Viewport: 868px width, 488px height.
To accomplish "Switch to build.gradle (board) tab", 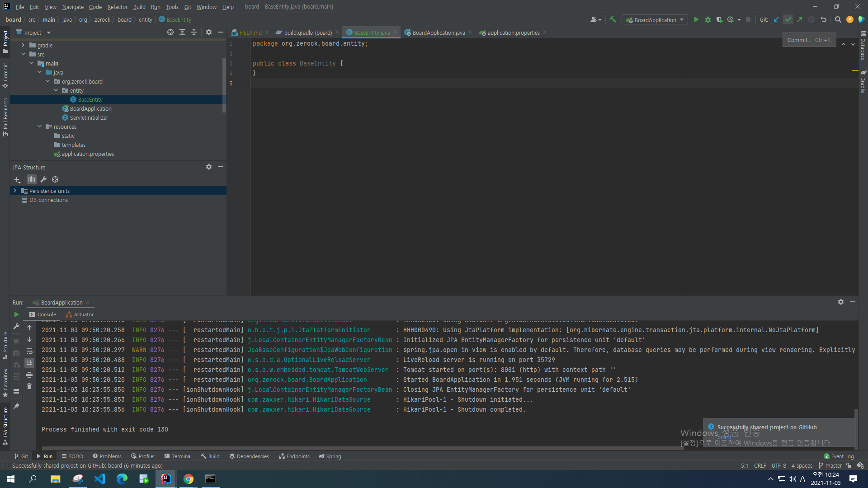I will [x=307, y=33].
